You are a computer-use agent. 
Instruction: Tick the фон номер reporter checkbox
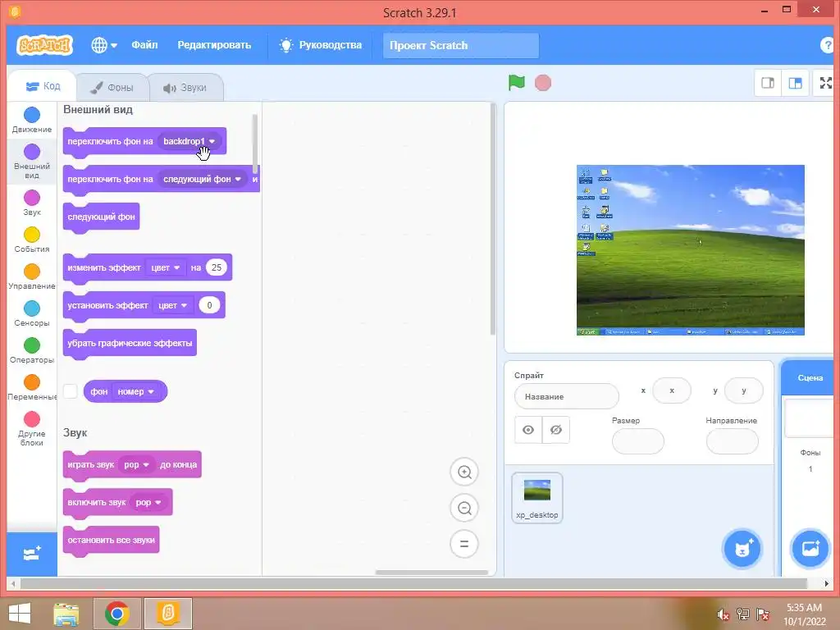pos(71,391)
